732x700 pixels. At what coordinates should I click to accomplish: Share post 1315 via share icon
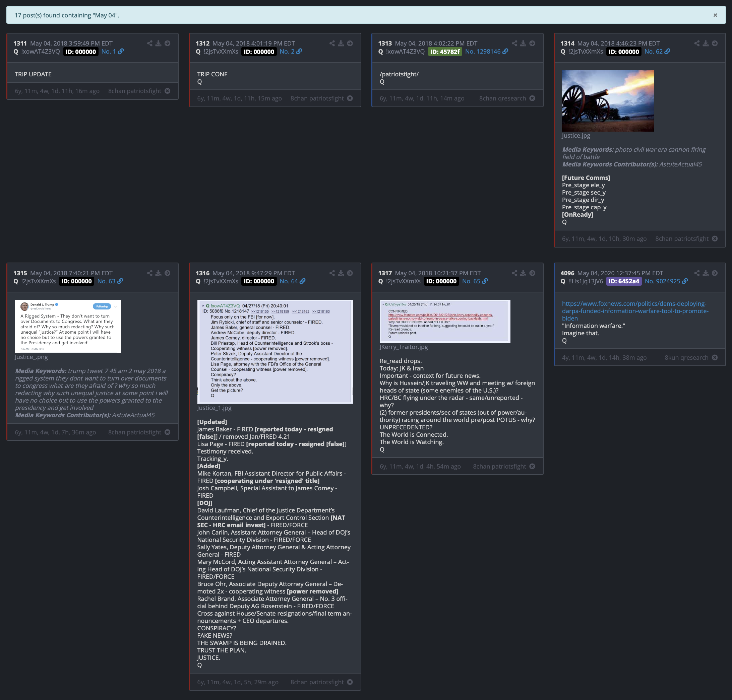150,273
